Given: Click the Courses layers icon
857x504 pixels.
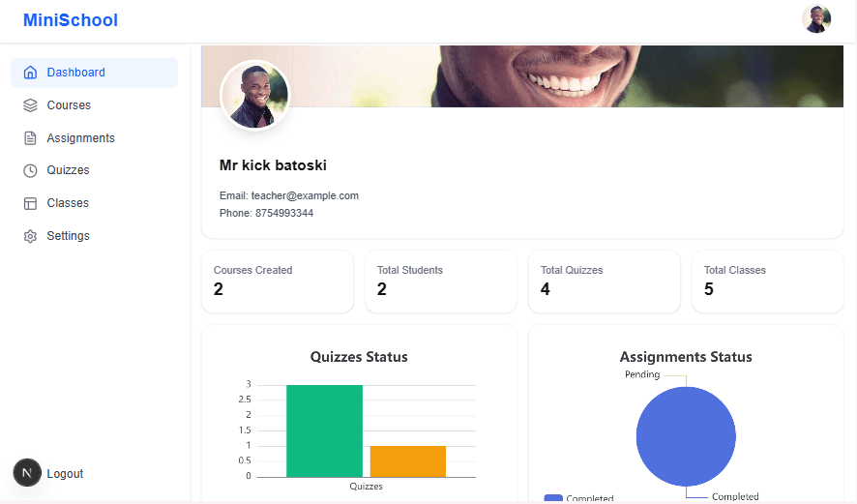Looking at the screenshot, I should click(30, 105).
